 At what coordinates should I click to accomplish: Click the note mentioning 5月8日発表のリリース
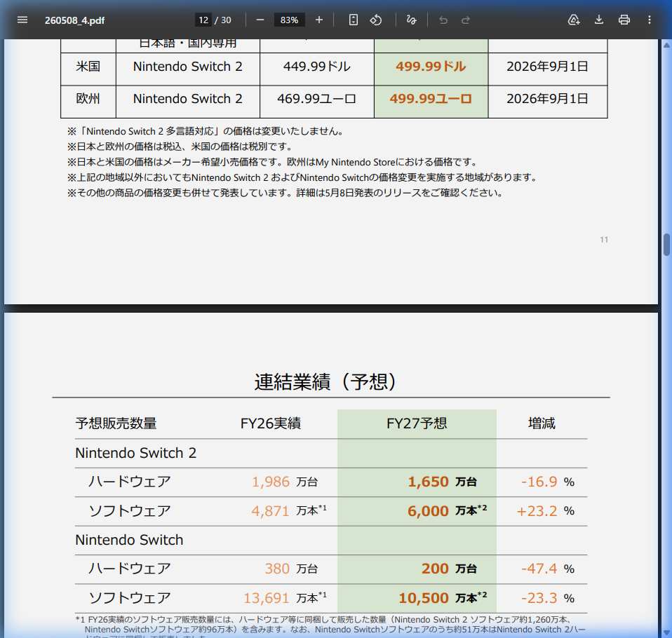pos(286,194)
